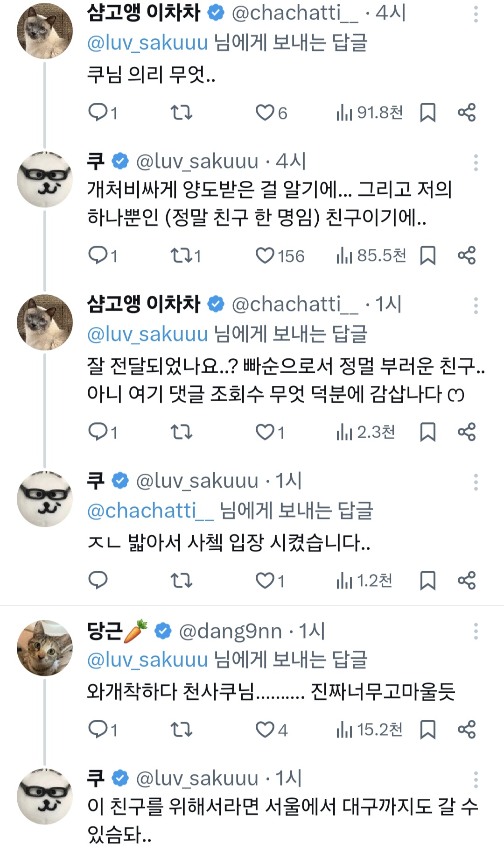
Task: Bookmark the 쿠님 의리 무엇 tweet
Action: point(427,113)
